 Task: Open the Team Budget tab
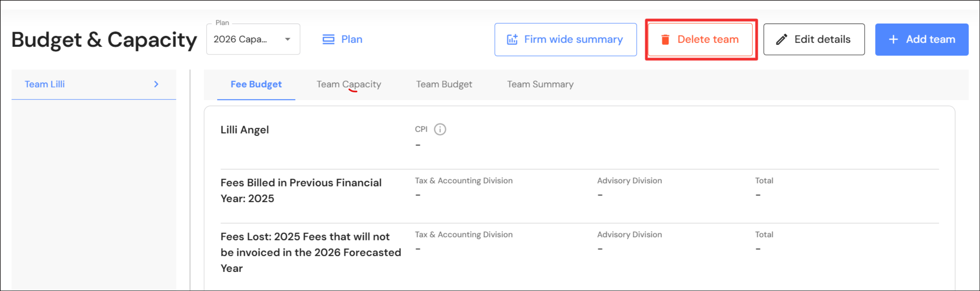coord(444,84)
